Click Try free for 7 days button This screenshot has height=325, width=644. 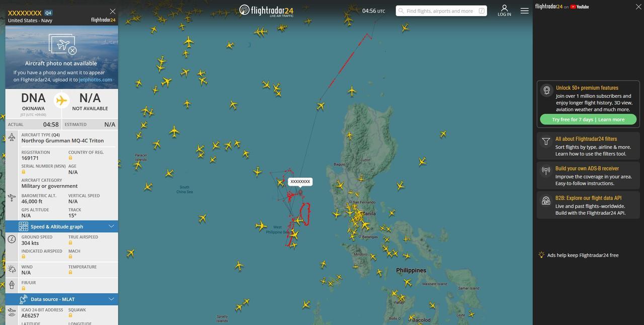588,119
